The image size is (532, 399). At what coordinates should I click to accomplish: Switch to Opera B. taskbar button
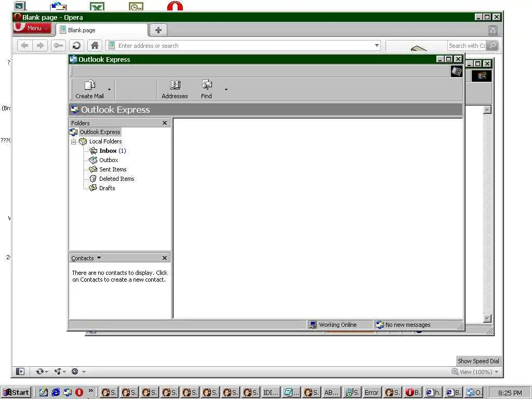[412, 393]
